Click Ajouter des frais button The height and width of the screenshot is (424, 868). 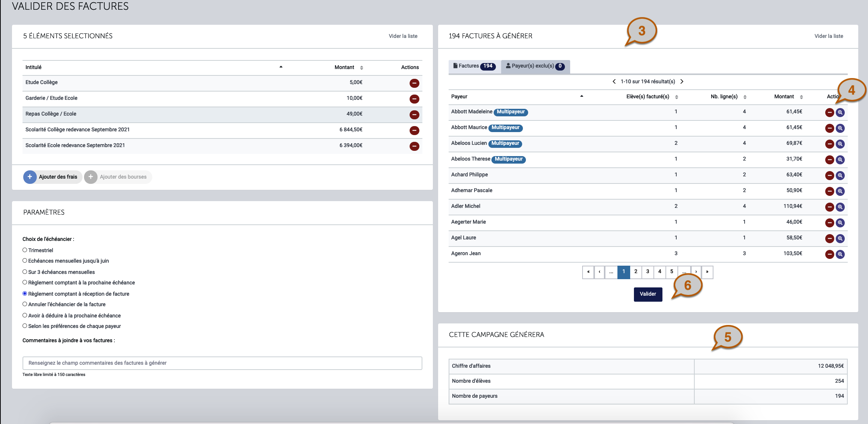pyautogui.click(x=53, y=177)
